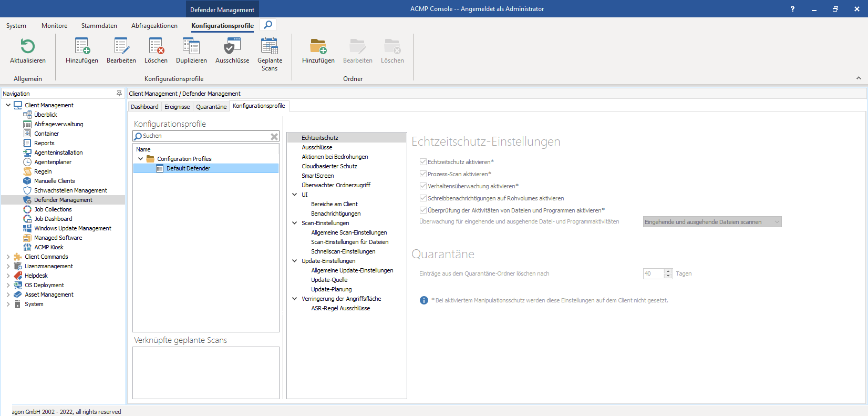Toggle Prozess-Scan aktivieren checkbox
This screenshot has width=868, height=416.
423,174
